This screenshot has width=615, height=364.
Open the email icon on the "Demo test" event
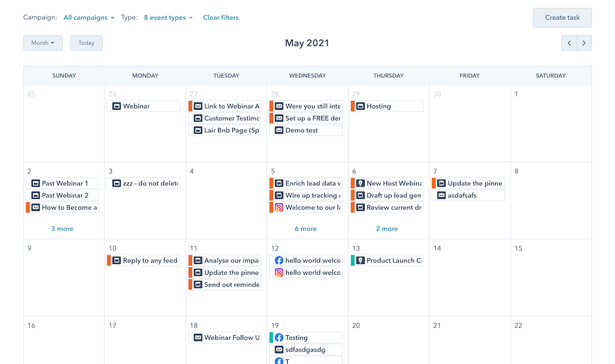click(x=280, y=129)
